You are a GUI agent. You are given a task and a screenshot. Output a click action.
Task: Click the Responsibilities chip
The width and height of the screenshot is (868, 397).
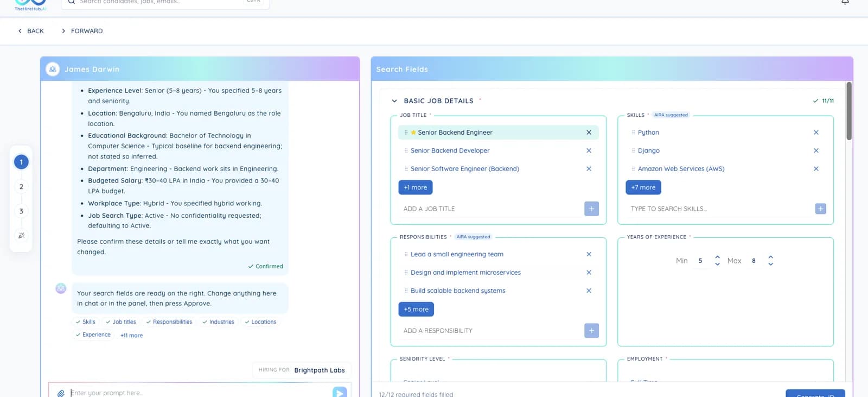169,322
